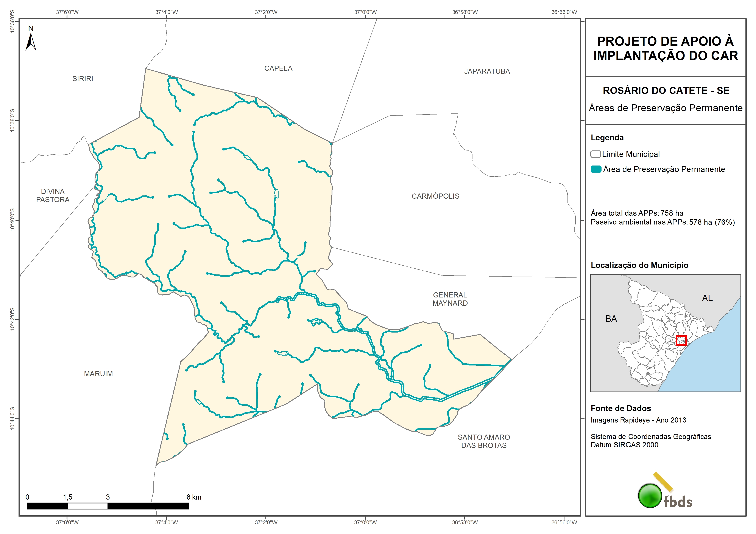Click the teal Área de Preservação Permanente swatch
Image resolution: width=756 pixels, height=534 pixels.
click(x=596, y=169)
